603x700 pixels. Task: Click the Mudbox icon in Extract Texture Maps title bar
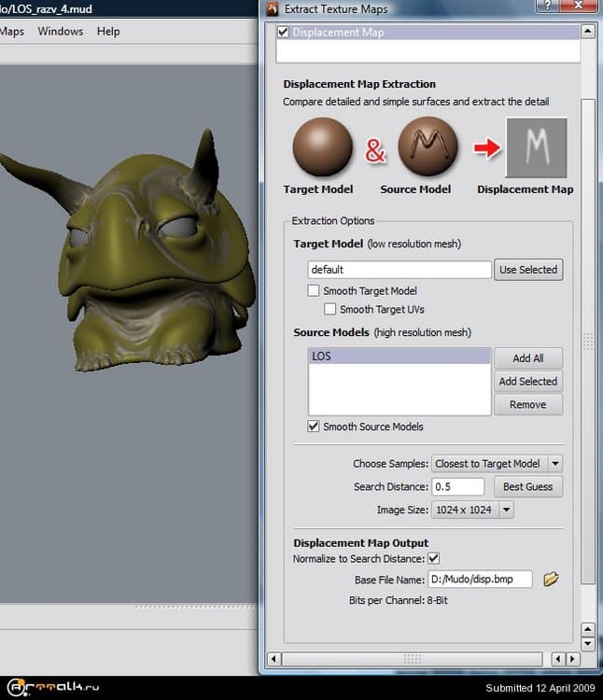(x=273, y=9)
